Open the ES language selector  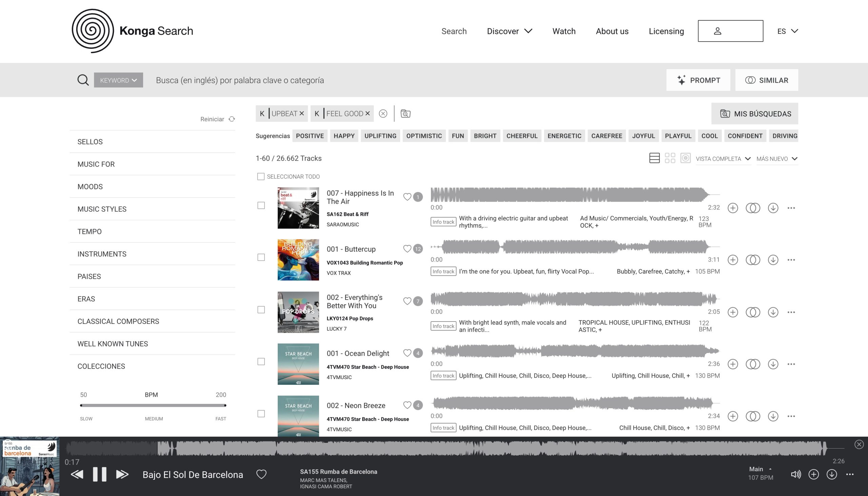pos(787,32)
